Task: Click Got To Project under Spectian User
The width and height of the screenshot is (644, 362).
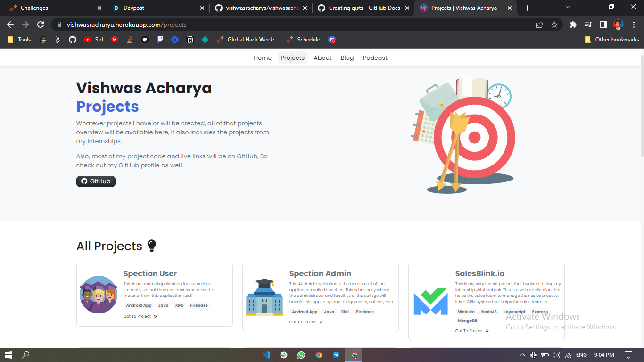Action: [140, 316]
